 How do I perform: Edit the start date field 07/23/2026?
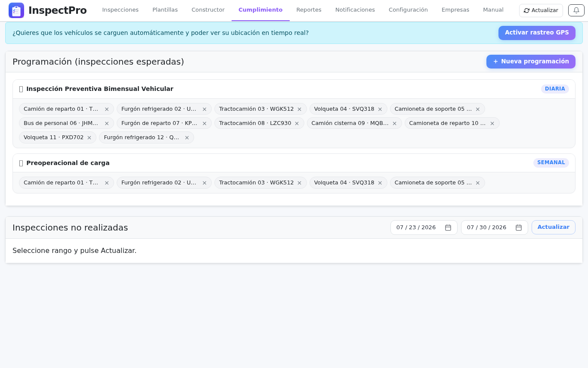[424, 228]
